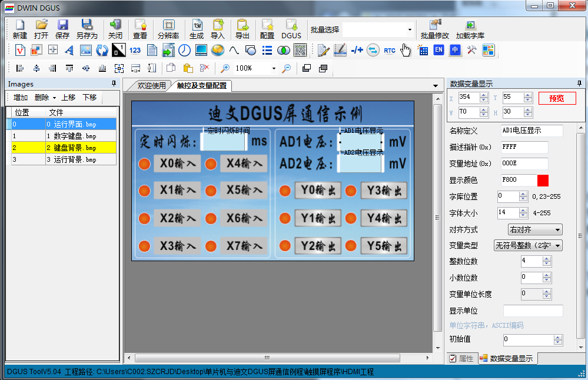Click the align left edges icon

click(x=20, y=68)
